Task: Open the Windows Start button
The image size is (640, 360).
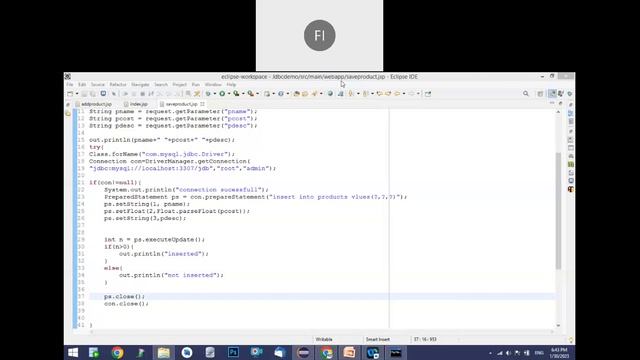Action: pyautogui.click(x=73, y=353)
